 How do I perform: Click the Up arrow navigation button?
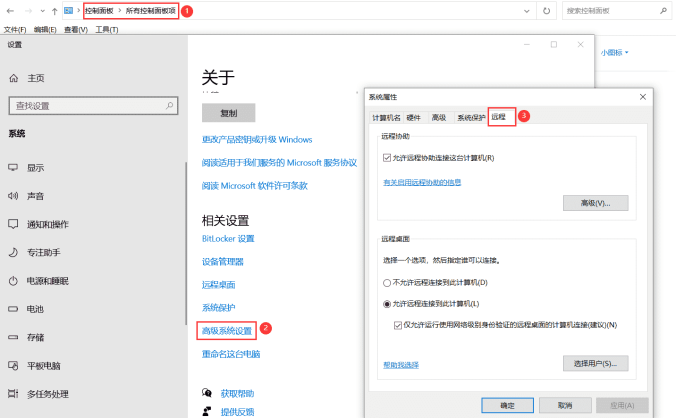point(54,11)
